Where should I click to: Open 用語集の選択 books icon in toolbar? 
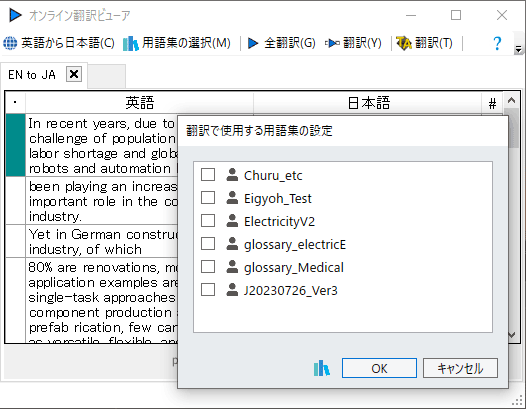(130, 43)
